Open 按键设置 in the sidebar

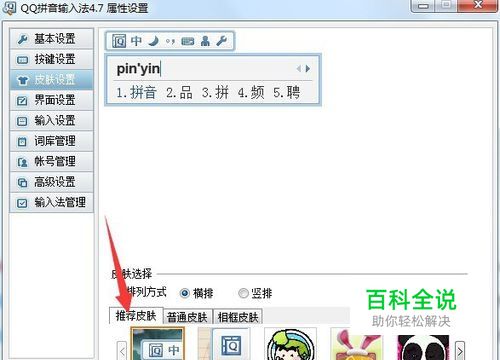click(51, 59)
